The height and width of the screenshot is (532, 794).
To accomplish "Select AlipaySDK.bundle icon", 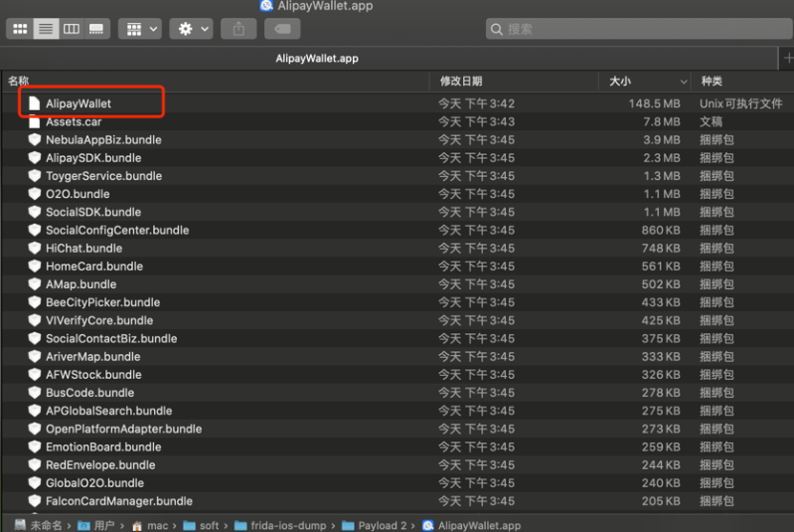I will pos(34,158).
